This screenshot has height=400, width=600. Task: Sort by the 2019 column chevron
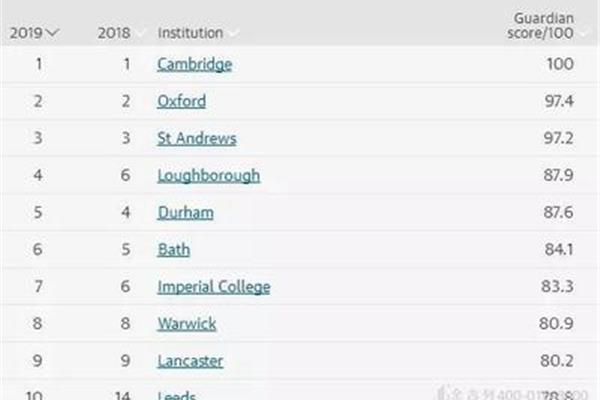click(52, 33)
